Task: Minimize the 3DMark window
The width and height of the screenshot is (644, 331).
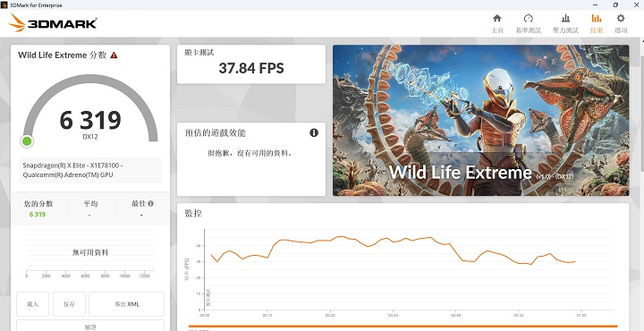Action: click(596, 5)
